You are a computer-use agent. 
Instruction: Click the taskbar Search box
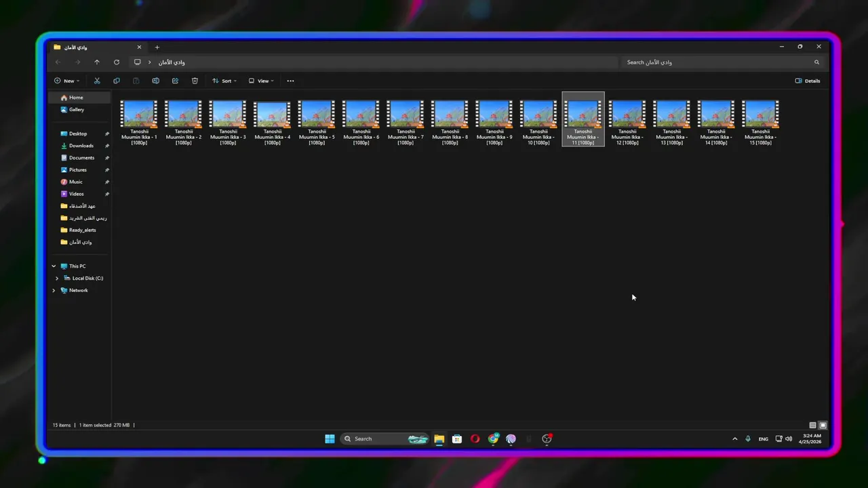pos(384,439)
